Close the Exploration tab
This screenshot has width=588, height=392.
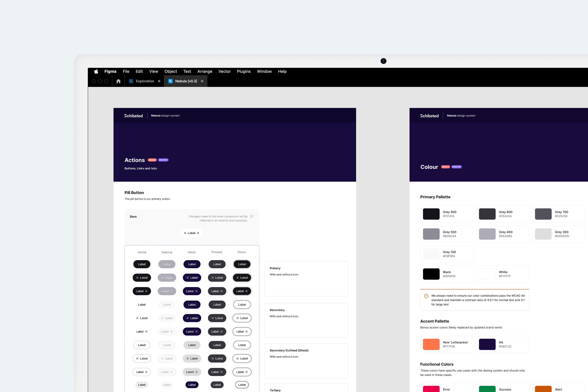coord(159,81)
